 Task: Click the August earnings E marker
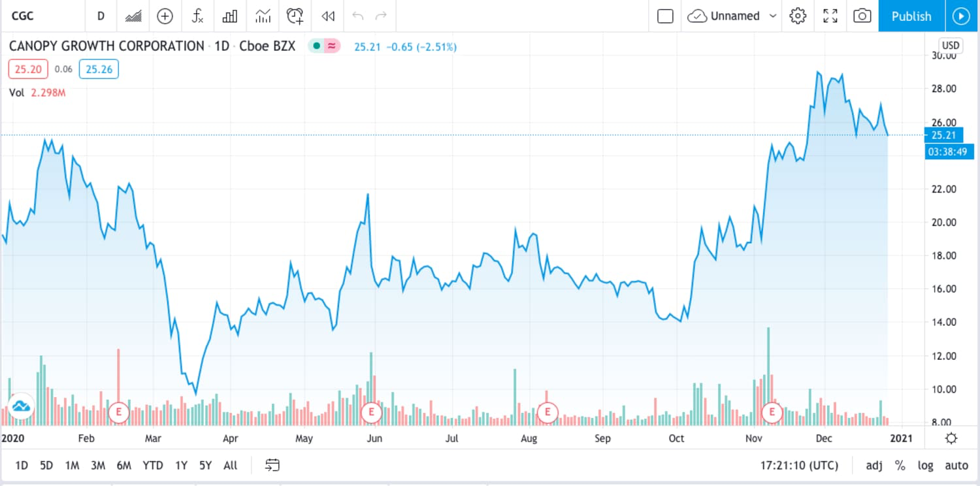(x=547, y=412)
